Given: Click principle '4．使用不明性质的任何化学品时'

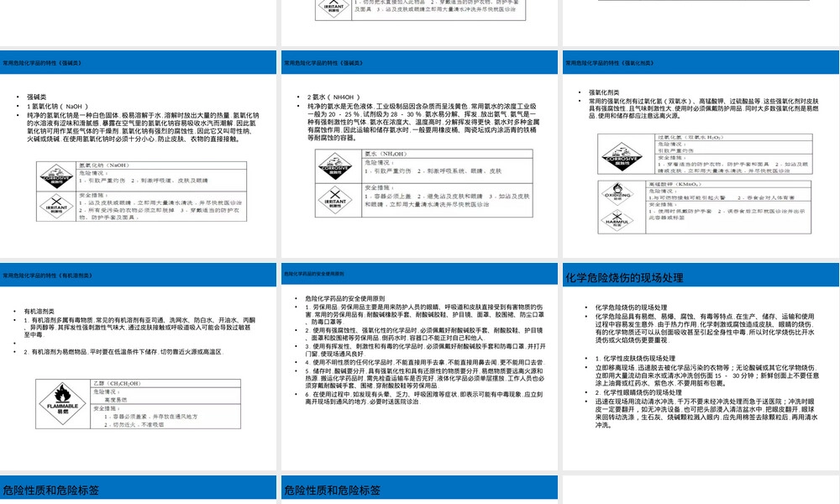Looking at the screenshot, I should tap(425, 363).
